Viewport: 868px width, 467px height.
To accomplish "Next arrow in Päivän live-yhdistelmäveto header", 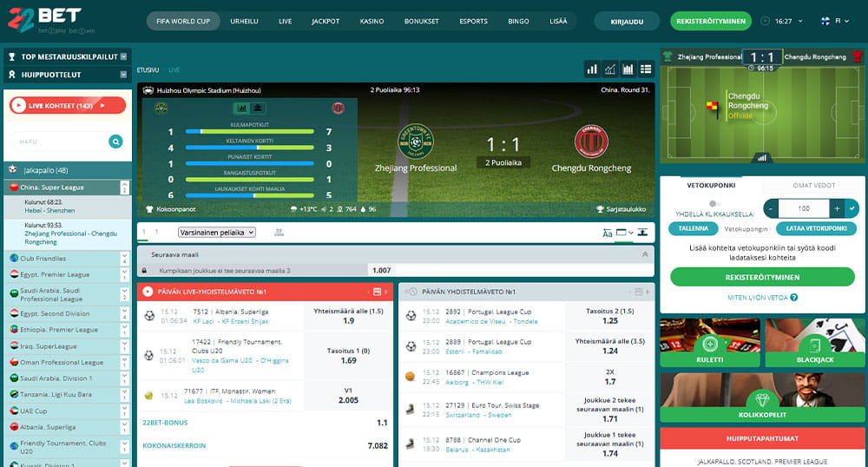I will (x=386, y=292).
